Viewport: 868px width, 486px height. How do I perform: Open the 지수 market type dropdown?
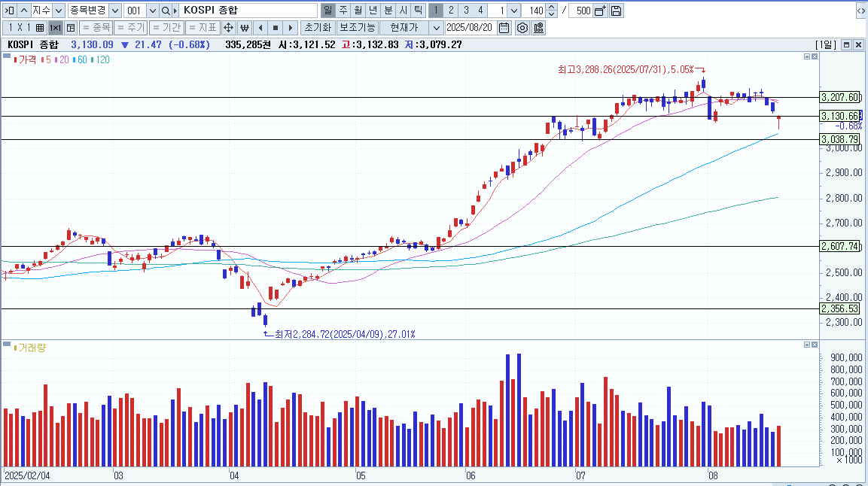pos(58,11)
